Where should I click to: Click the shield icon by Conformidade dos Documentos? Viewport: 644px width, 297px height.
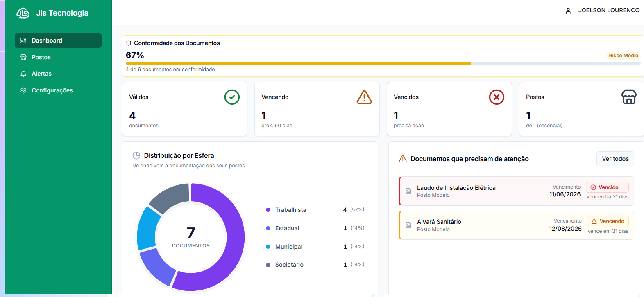point(129,43)
